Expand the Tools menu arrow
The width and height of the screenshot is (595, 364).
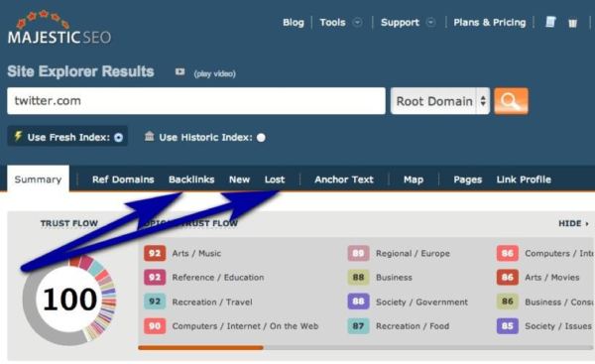pyautogui.click(x=357, y=23)
